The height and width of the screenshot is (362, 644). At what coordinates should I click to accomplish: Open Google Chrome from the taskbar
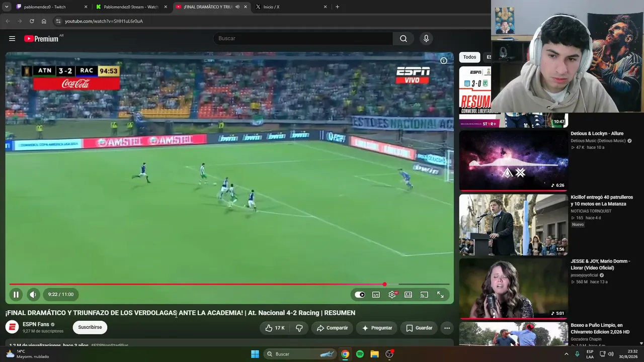345,354
